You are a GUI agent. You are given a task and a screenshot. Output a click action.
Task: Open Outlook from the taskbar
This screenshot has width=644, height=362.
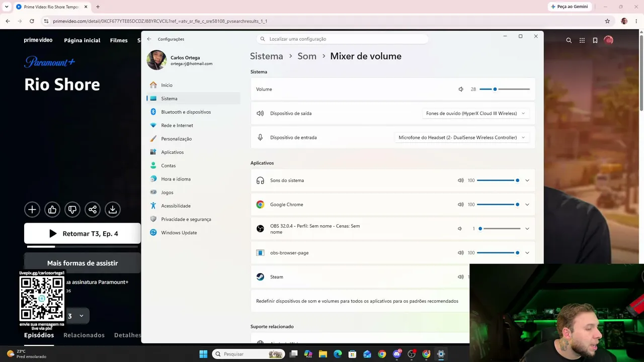pyautogui.click(x=367, y=354)
